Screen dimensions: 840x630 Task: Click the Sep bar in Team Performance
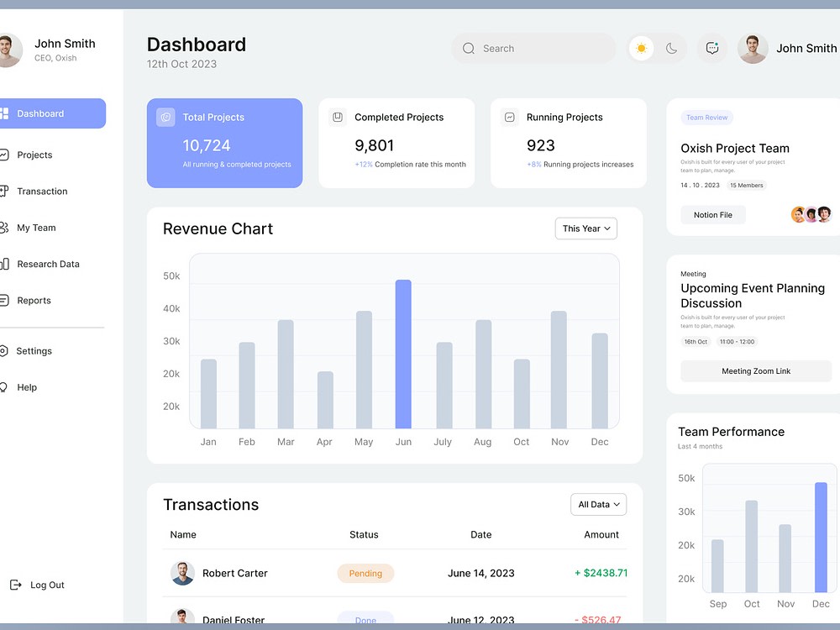pos(717,565)
